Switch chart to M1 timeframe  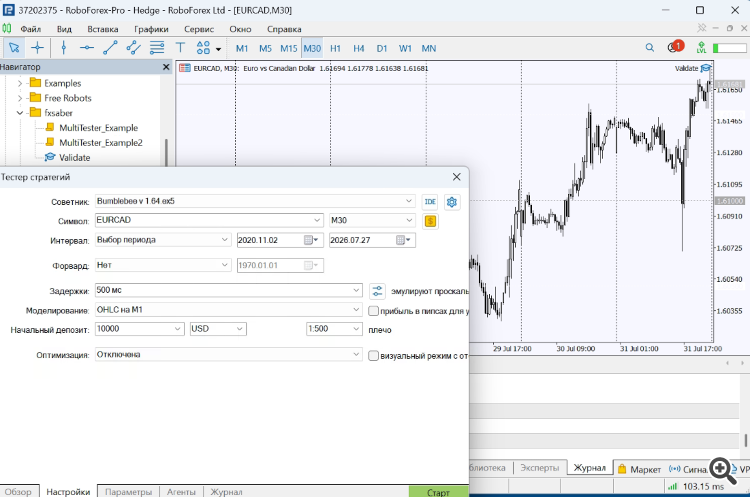coord(242,48)
